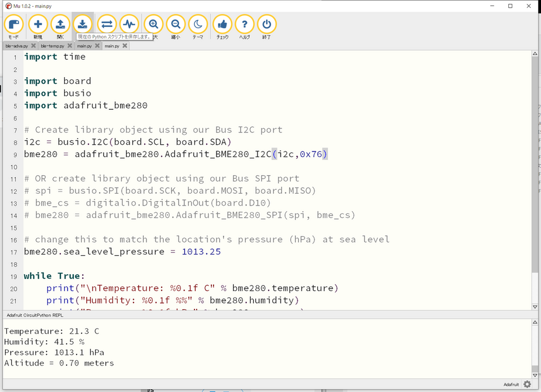The height and width of the screenshot is (392, 541).
Task: Zoom out with the 縮小 icon
Action: pos(176,25)
